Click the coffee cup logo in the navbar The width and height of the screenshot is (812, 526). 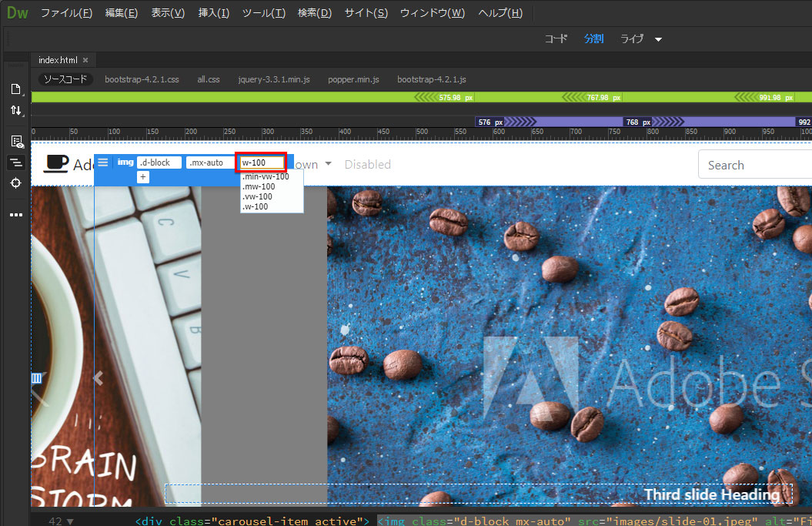55,163
